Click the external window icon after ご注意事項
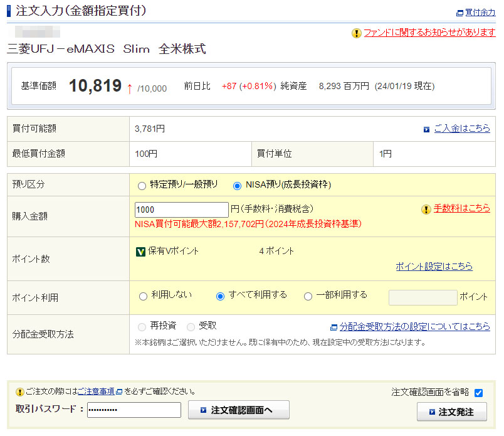 (119, 391)
